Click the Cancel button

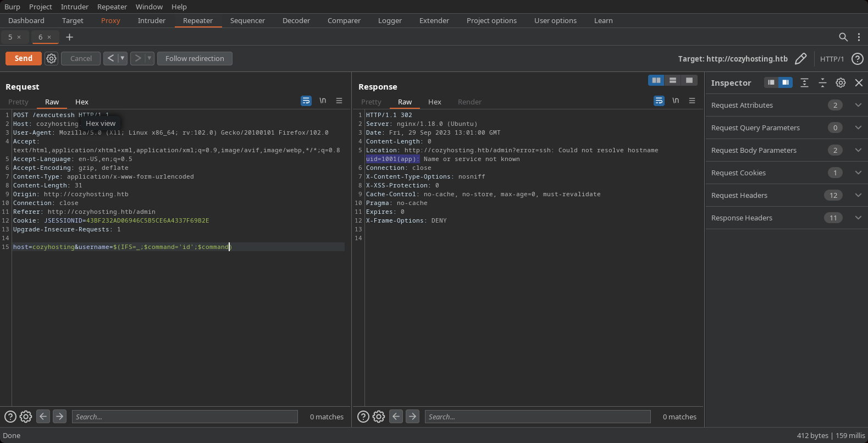point(81,58)
